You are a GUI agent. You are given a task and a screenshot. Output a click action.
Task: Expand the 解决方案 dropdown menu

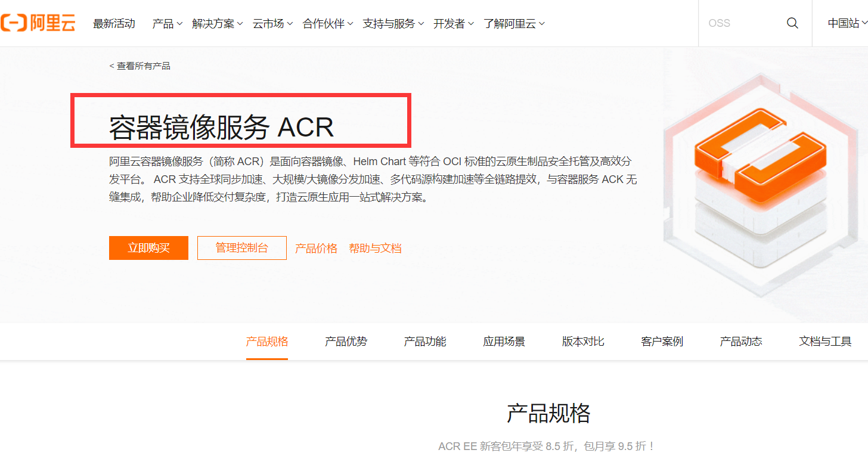coord(218,24)
